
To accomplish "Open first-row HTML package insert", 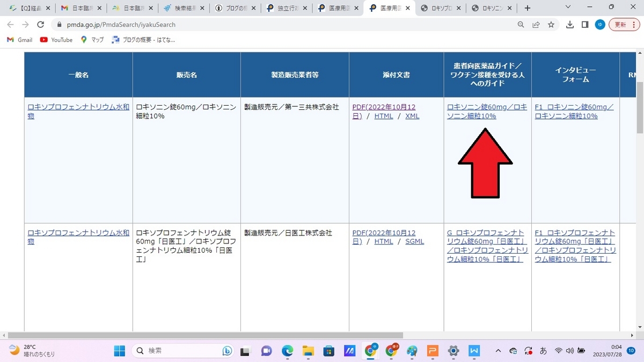I will pyautogui.click(x=384, y=116).
